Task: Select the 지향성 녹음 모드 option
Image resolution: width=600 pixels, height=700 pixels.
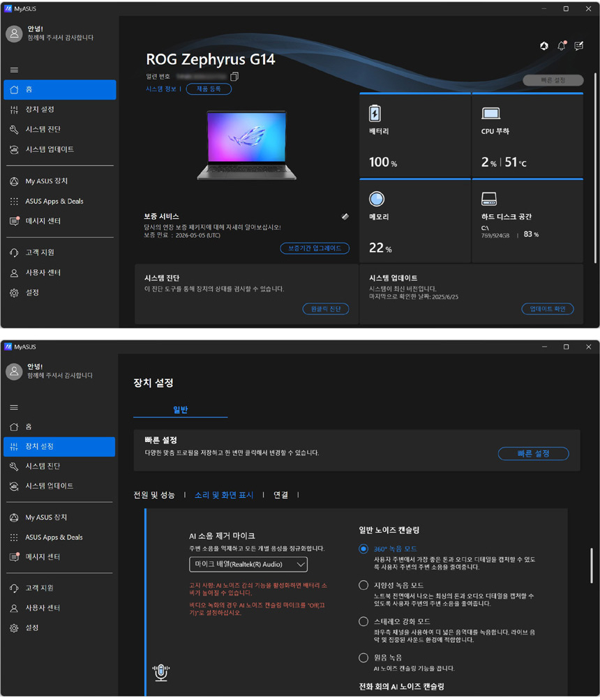Action: click(363, 585)
